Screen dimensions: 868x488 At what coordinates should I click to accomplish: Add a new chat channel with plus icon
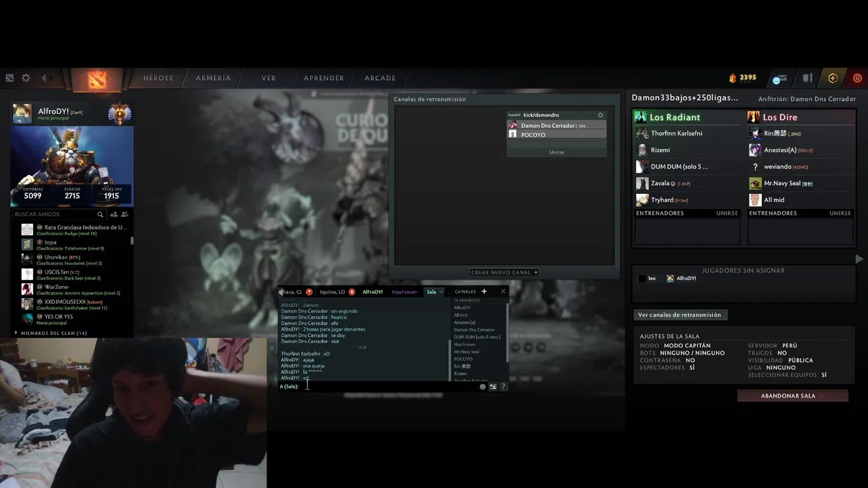[x=484, y=291]
